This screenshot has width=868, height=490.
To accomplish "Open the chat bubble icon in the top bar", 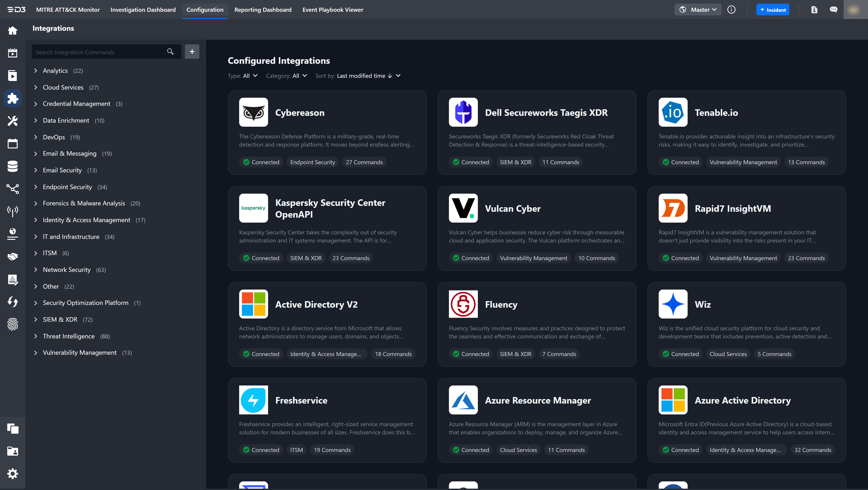I will point(833,10).
